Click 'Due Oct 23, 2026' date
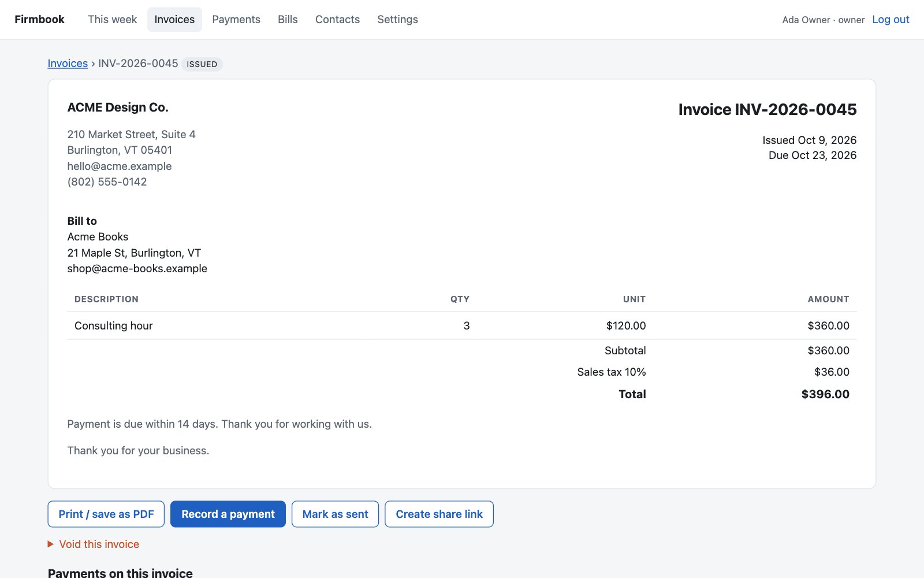Viewport: 924px width, 578px height. [813, 155]
